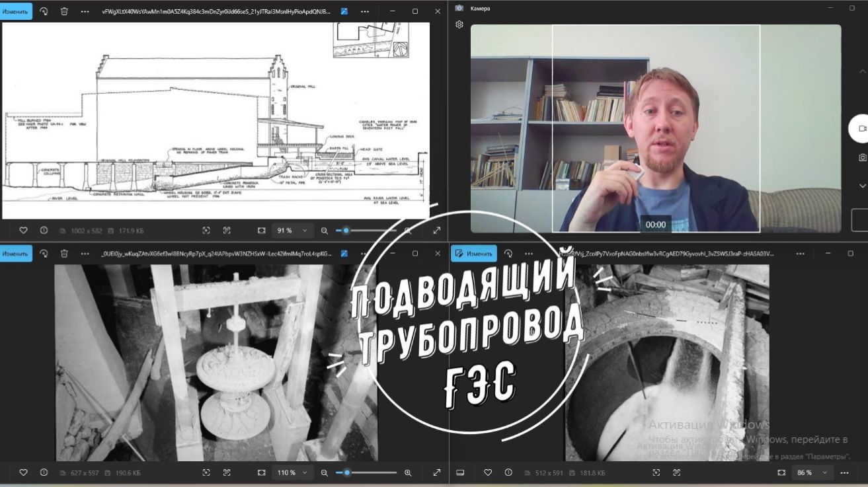
Task: Delete the turbine wheel photo
Action: coord(64,253)
